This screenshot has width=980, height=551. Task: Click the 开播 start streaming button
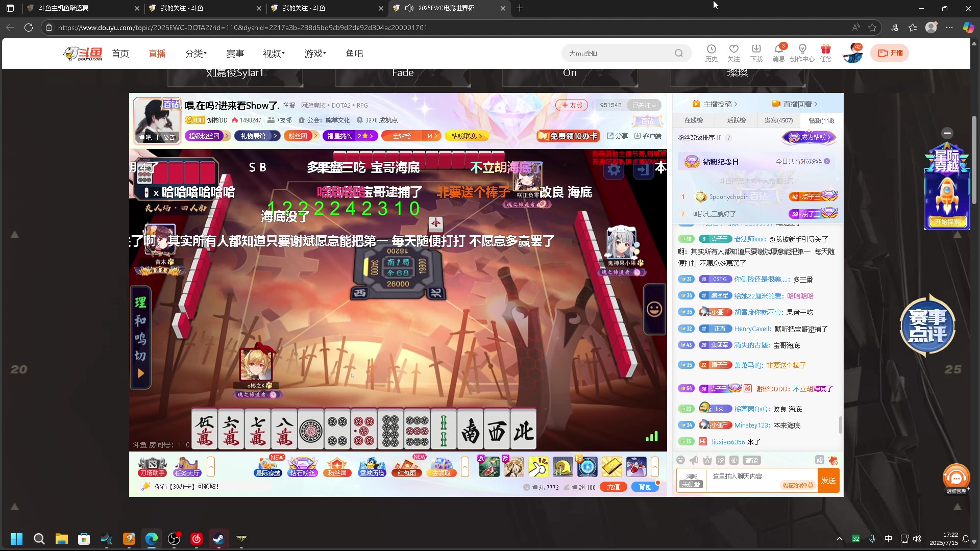[x=890, y=53]
